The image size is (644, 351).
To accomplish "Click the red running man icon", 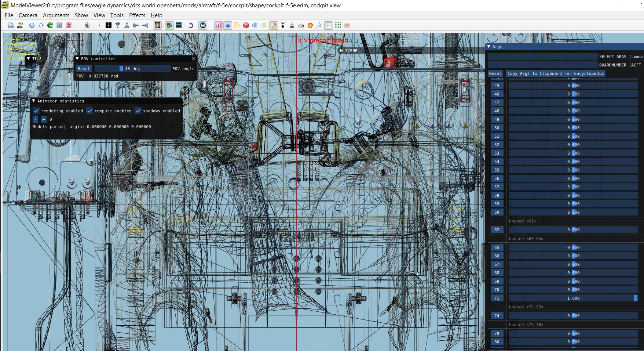I will (69, 25).
